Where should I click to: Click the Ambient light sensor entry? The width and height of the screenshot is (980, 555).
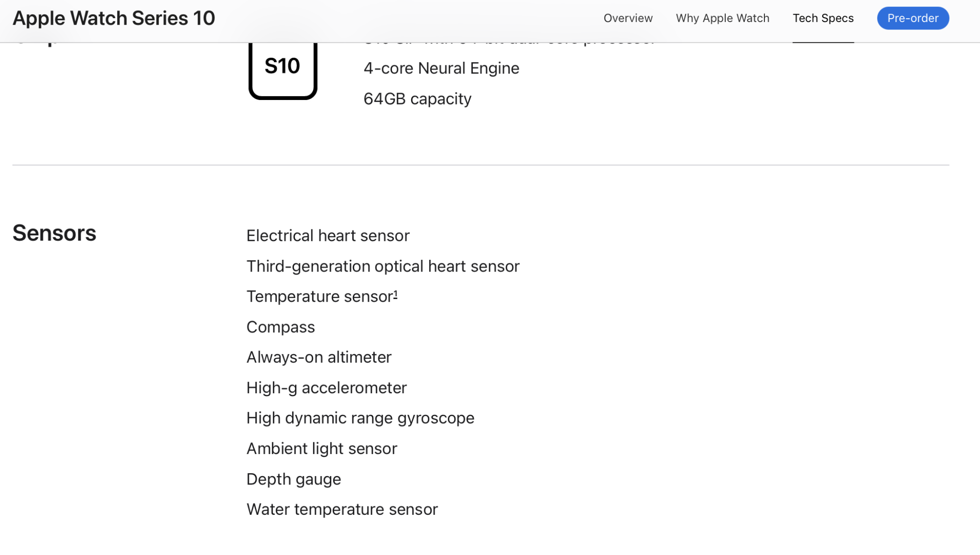point(321,449)
